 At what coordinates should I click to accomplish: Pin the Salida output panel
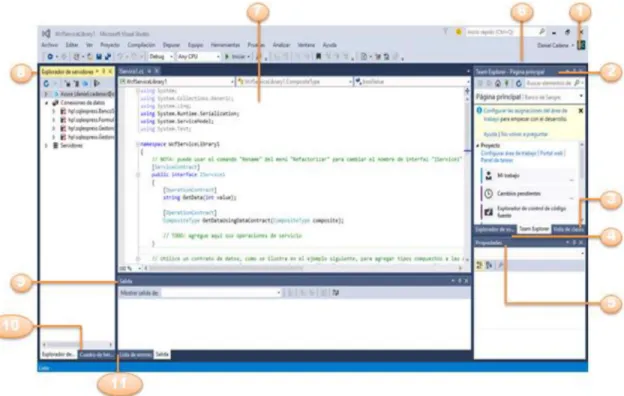coord(460,281)
